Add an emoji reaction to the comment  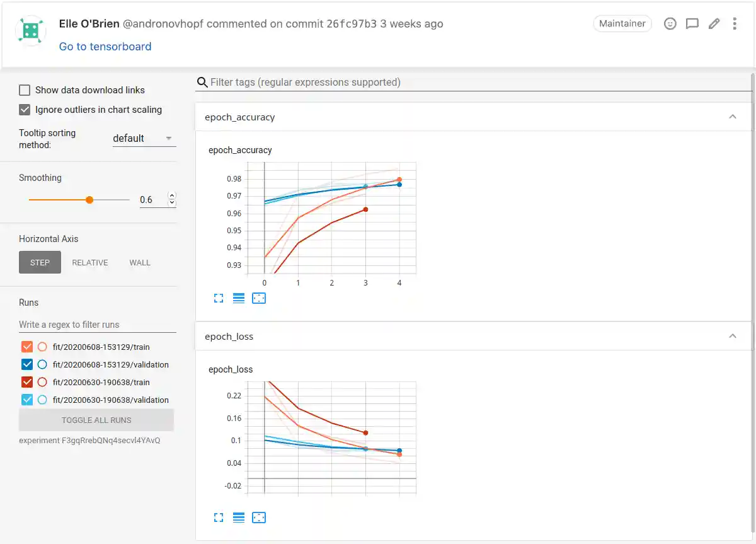point(670,23)
